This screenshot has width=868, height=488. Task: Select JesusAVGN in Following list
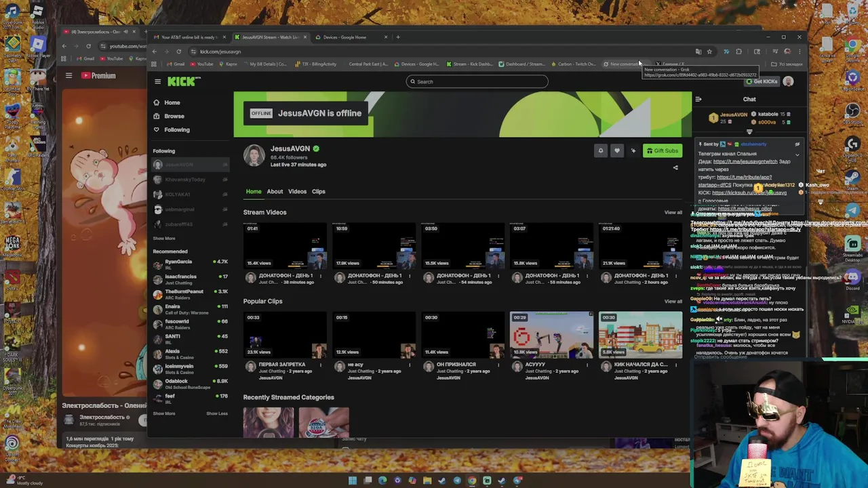point(190,165)
